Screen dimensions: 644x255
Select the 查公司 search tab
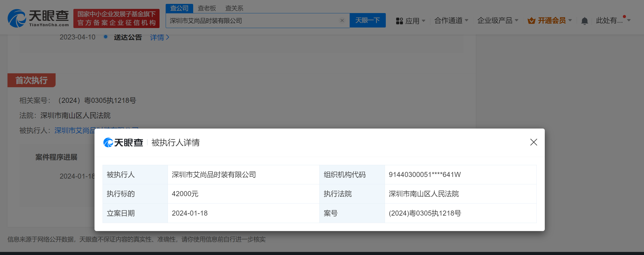click(179, 8)
